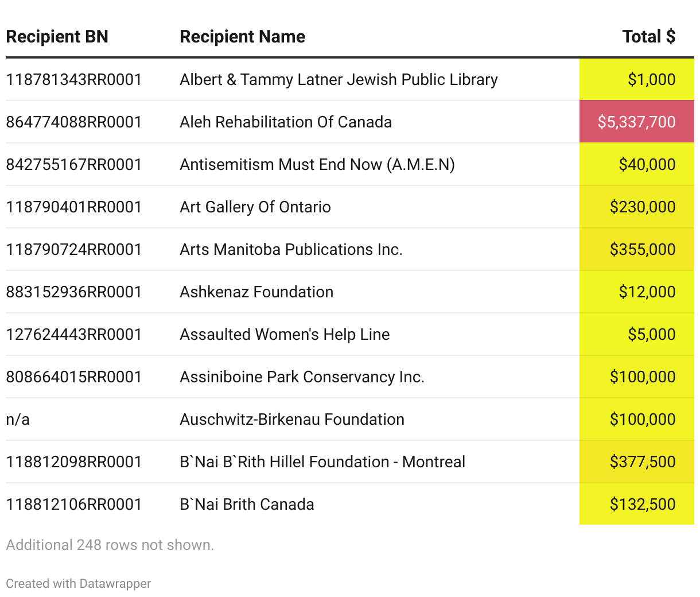
Task: Open the Created with Datawrapper link
Action: pyautogui.click(x=79, y=584)
